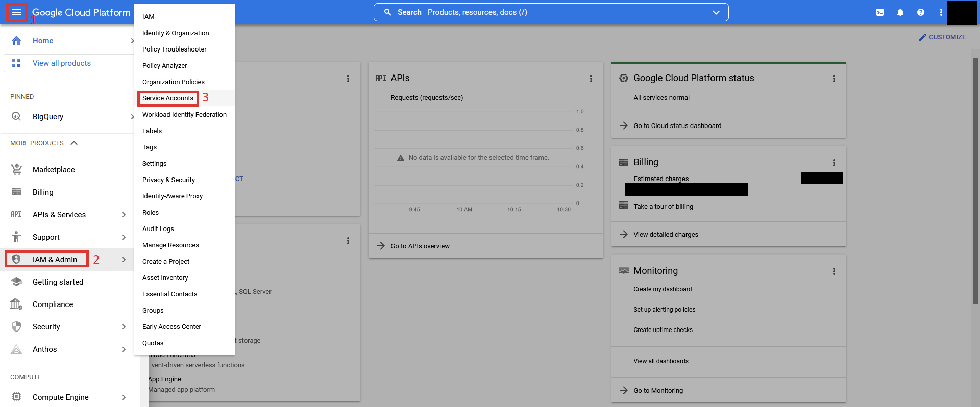Open Policy Troubleshooter menu entry
The height and width of the screenshot is (407, 980).
184,49
